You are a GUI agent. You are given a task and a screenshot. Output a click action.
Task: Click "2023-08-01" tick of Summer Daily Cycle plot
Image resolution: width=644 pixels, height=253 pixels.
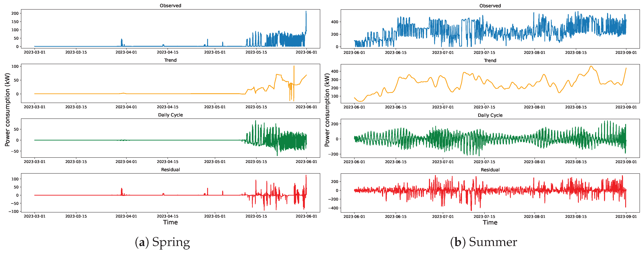535,162
